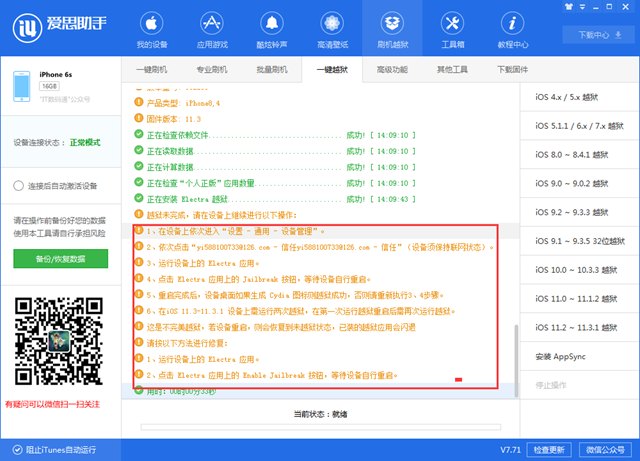Switch to the 一键刷机 tab

[151, 69]
